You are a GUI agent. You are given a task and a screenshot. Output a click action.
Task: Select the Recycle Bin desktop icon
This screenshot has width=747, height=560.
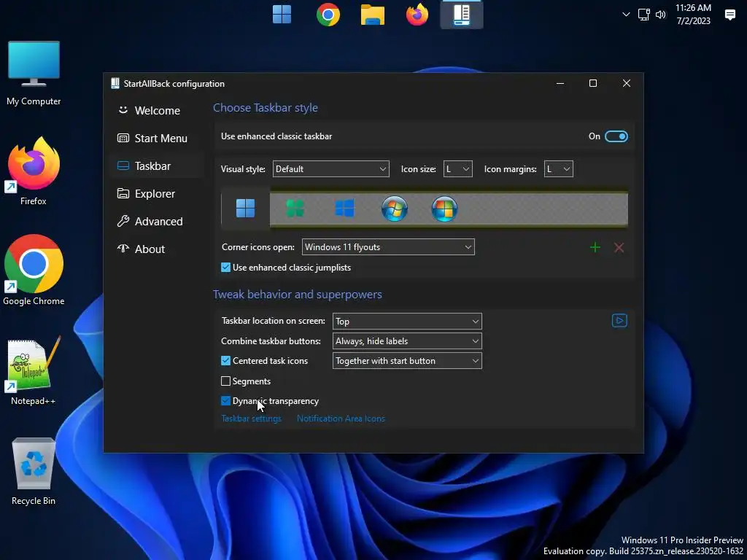34,472
